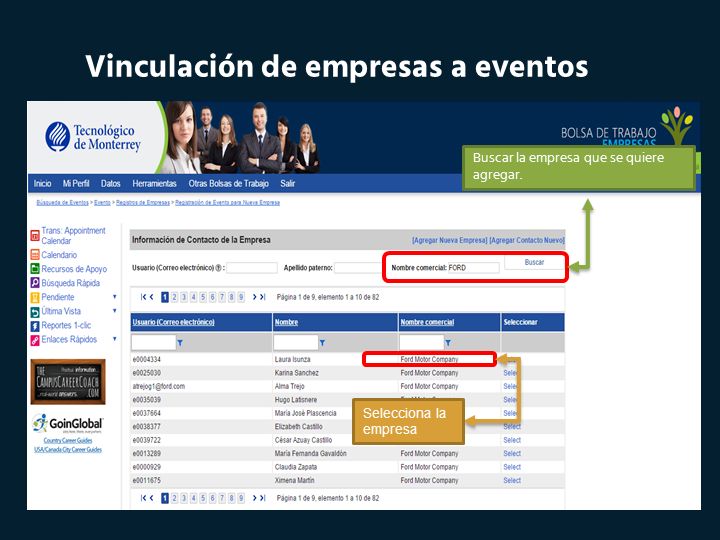This screenshot has height=540, width=720.
Task: Focus the Apellido paterno field
Action: click(x=358, y=268)
